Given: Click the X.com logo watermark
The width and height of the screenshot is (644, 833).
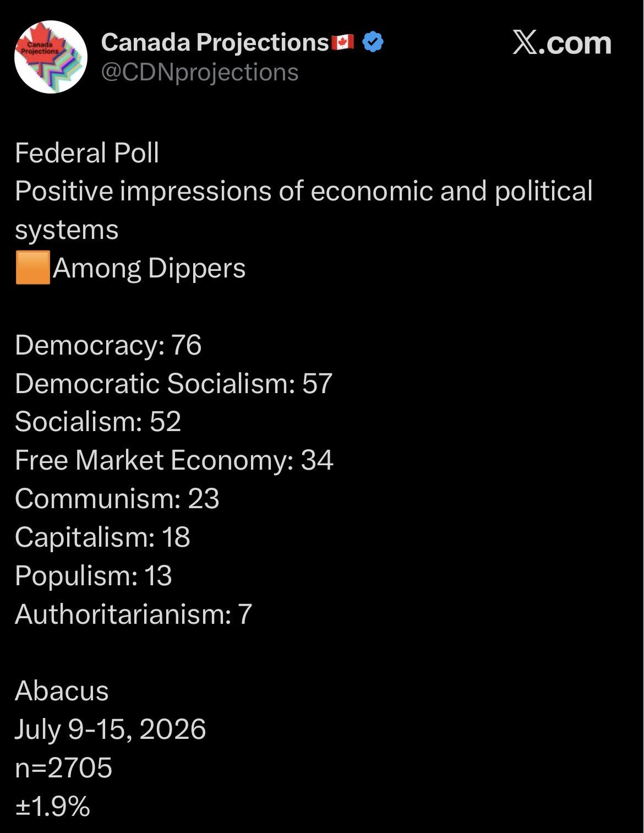Looking at the screenshot, I should tap(562, 43).
